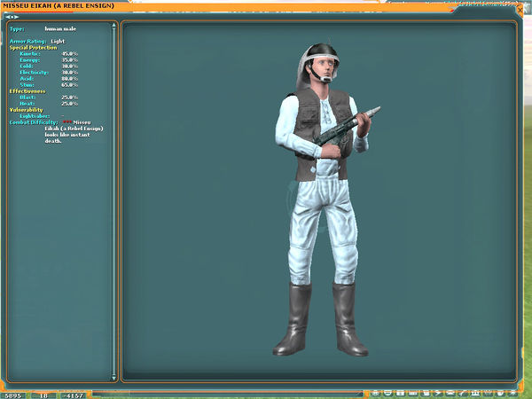This screenshot has height=399, width=532.
Task: Click the right navigation arrow under the title
Action: click(18, 16)
